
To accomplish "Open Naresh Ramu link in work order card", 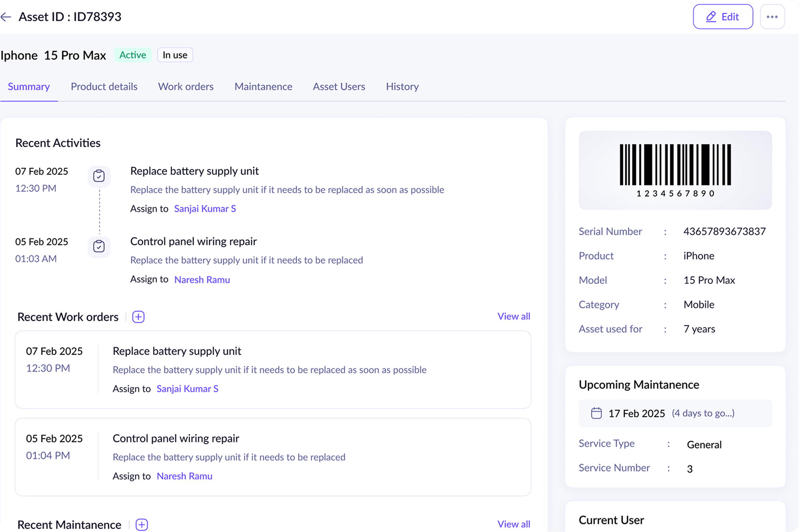I will (x=184, y=476).
